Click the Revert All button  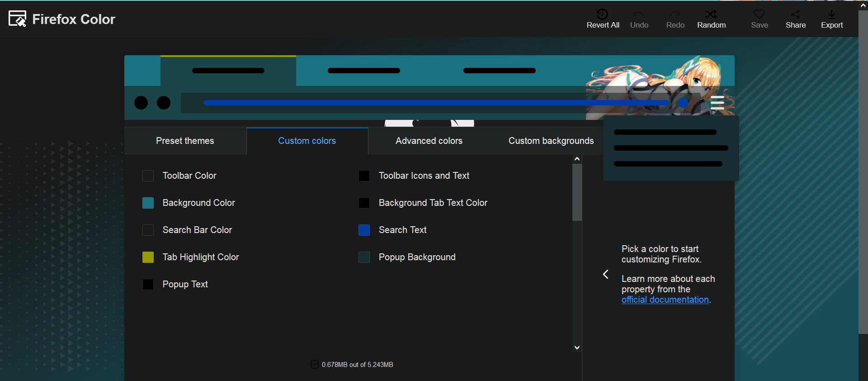[603, 19]
